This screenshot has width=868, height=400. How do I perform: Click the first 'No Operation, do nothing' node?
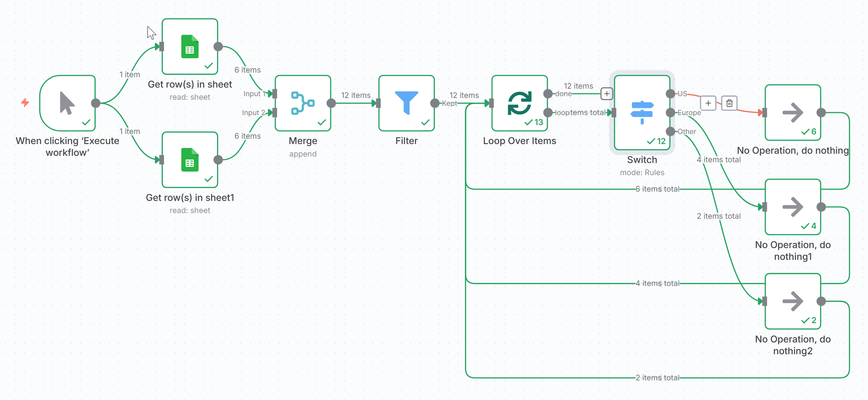click(x=793, y=112)
